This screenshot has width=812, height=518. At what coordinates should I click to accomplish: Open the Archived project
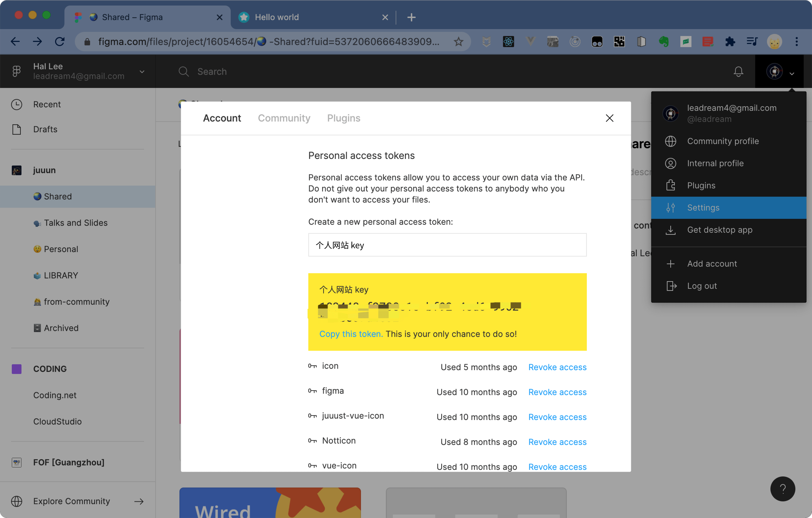click(x=78, y=328)
